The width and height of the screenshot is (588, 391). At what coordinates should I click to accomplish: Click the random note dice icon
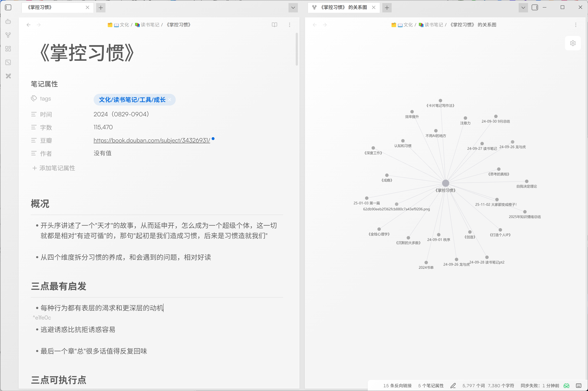8,62
